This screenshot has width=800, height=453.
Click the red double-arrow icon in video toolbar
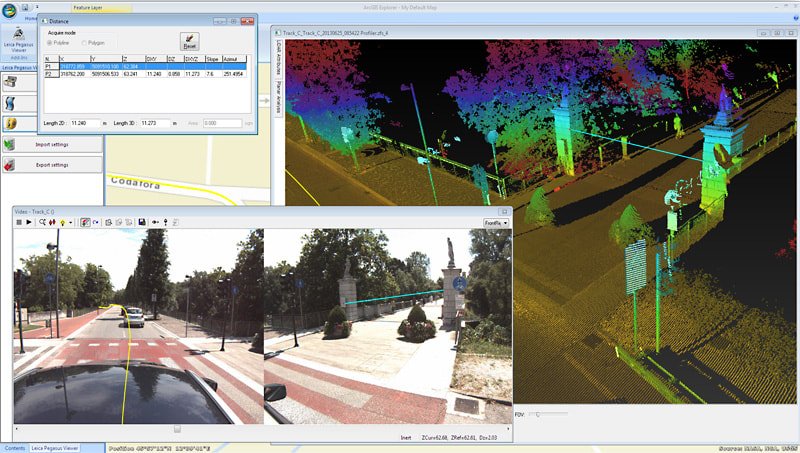[52, 222]
